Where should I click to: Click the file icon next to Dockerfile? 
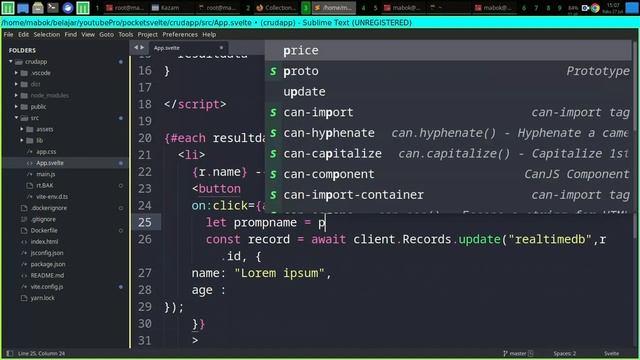24,231
